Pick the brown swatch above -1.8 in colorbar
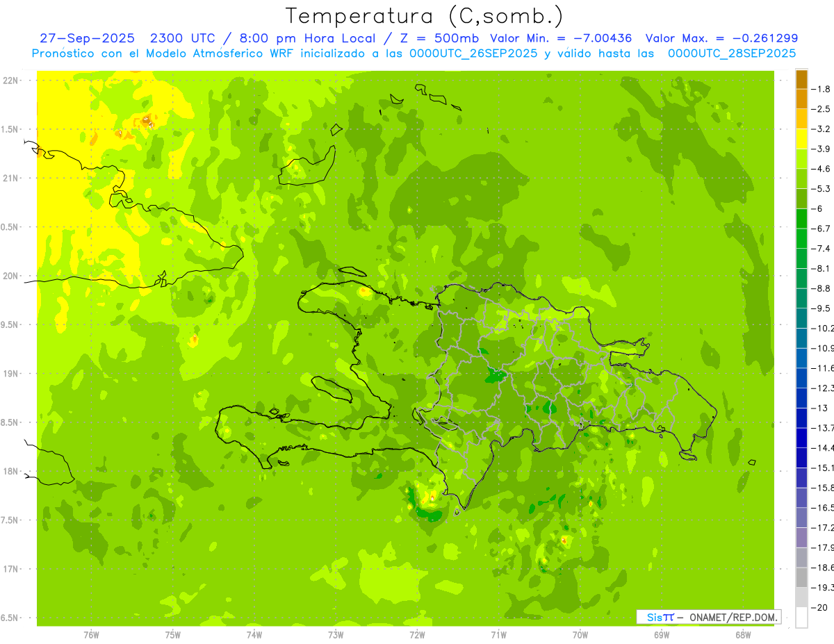834x644 pixels. pyautogui.click(x=801, y=79)
